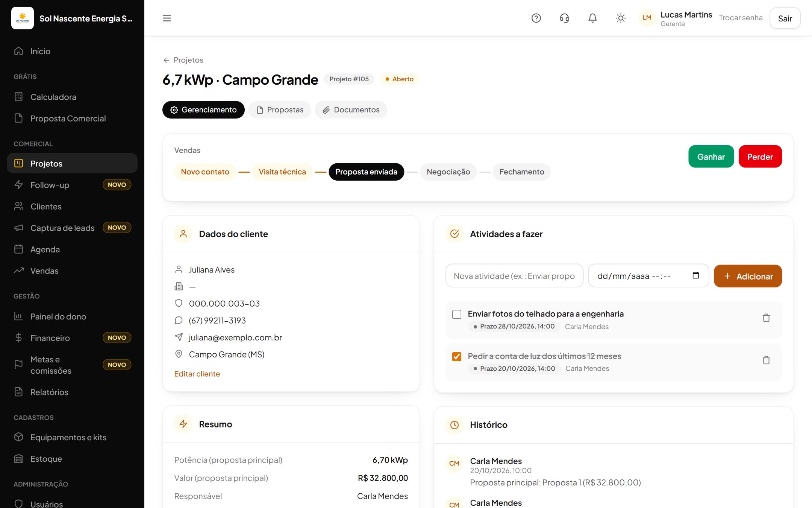Toggle light theme sun icon

[x=621, y=18]
